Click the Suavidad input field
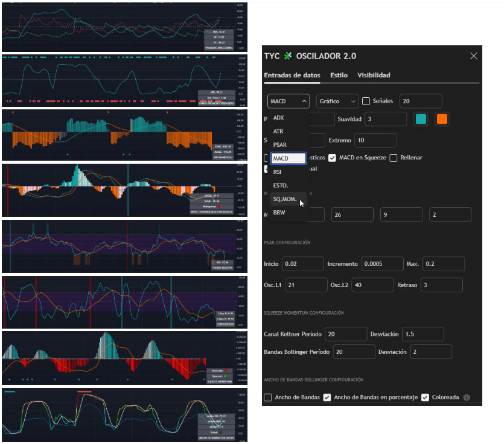This screenshot has width=504, height=444. (x=385, y=119)
